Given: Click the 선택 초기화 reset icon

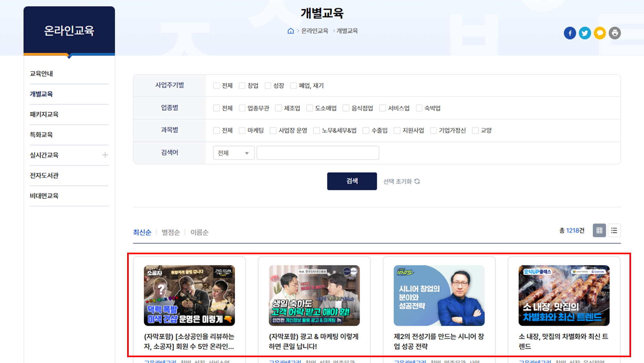Looking at the screenshot, I should coord(417,181).
